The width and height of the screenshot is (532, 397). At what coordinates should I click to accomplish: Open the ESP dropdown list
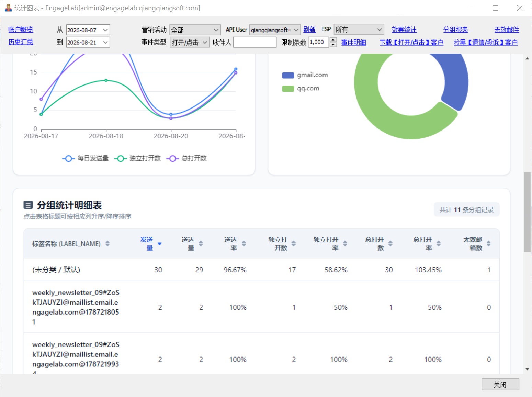click(x=359, y=30)
